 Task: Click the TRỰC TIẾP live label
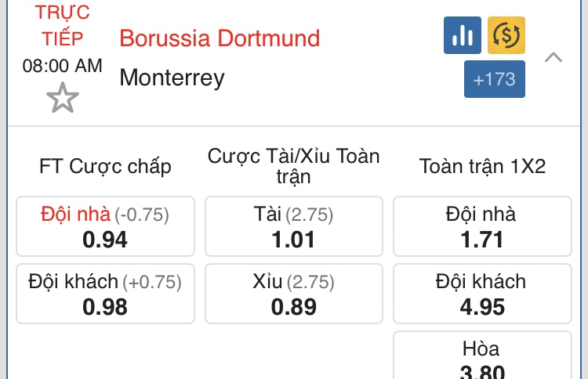click(62, 26)
